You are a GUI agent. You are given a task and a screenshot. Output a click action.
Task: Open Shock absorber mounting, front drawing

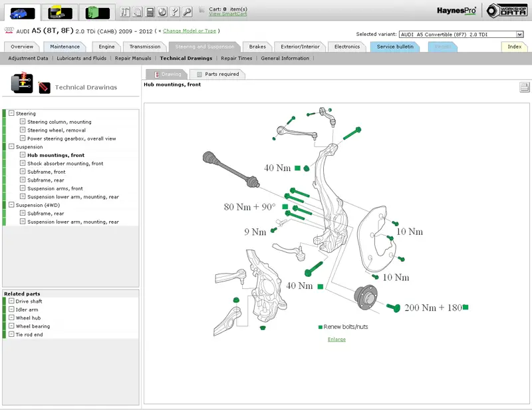[x=65, y=164]
